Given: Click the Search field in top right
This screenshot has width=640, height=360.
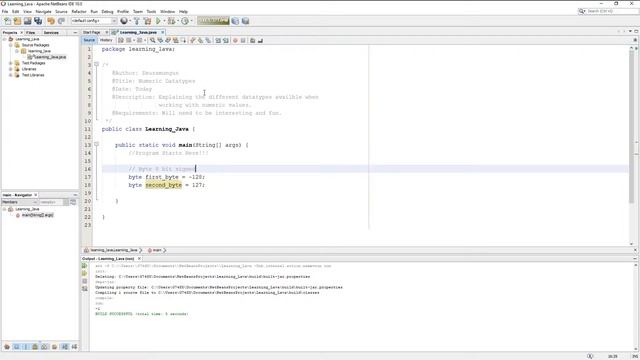Looking at the screenshot, I should pyautogui.click(x=611, y=11).
